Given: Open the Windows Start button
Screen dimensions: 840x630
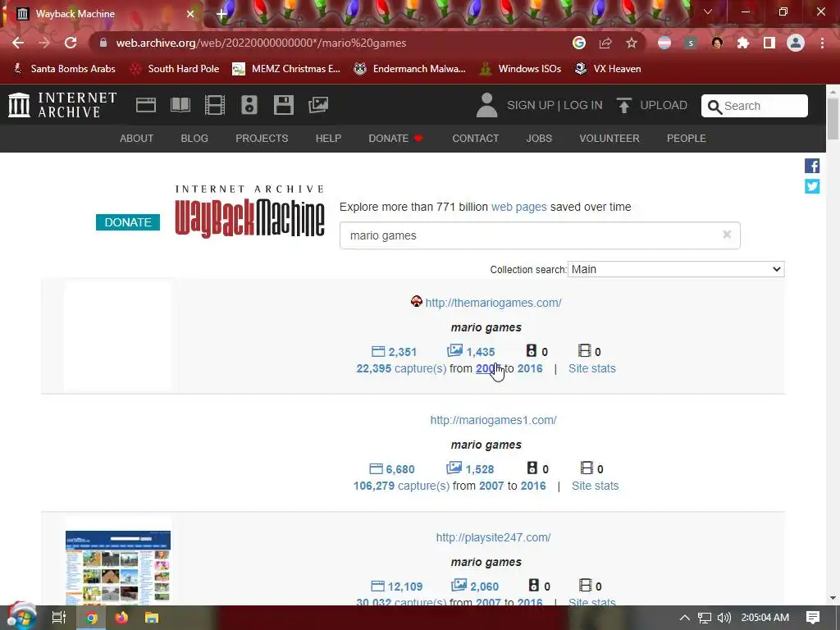Looking at the screenshot, I should [x=21, y=617].
